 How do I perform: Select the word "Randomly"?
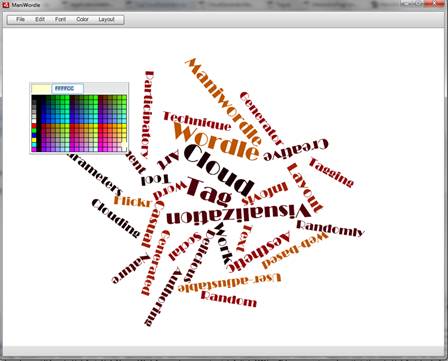[x=330, y=228]
